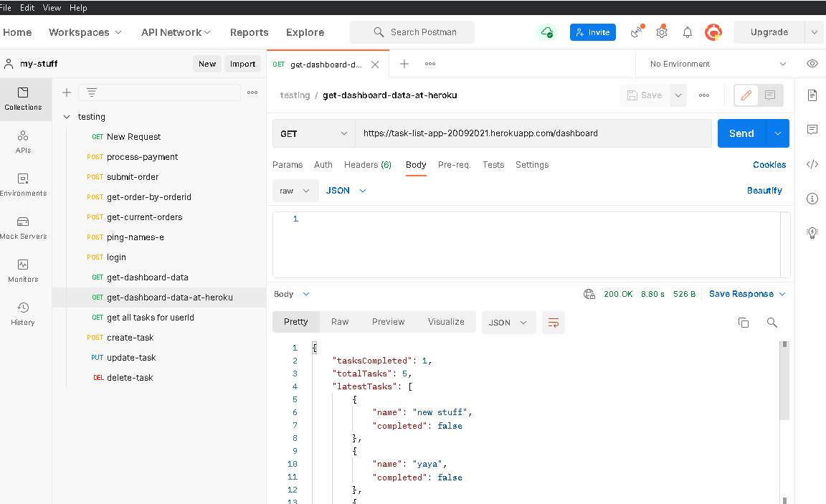Beautify the raw request body
The width and height of the screenshot is (826, 504).
tap(764, 190)
